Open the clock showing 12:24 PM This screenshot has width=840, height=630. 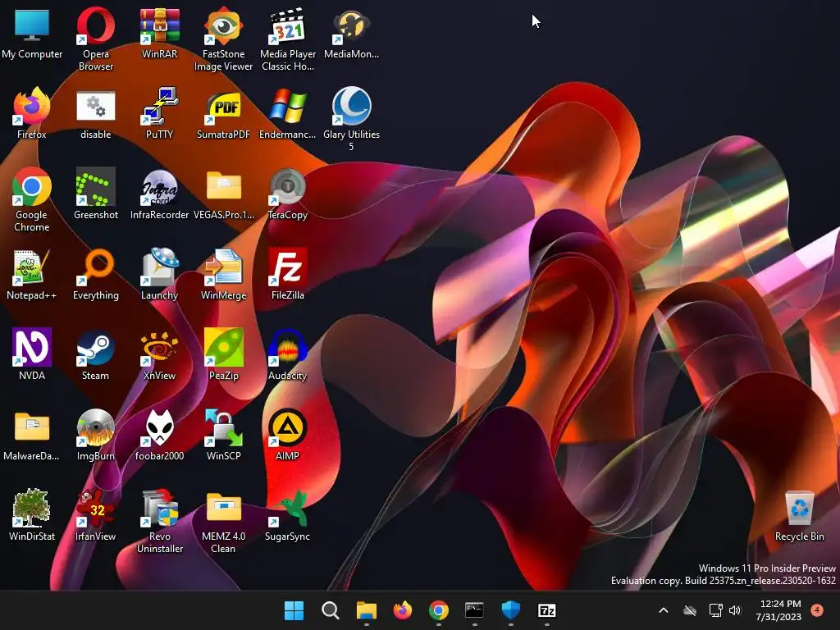778,610
